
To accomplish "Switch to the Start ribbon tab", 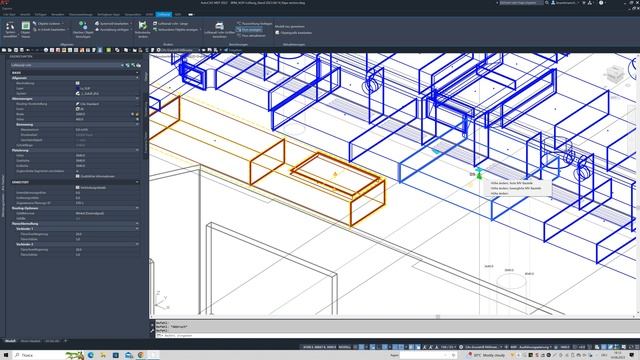I will (9, 14).
